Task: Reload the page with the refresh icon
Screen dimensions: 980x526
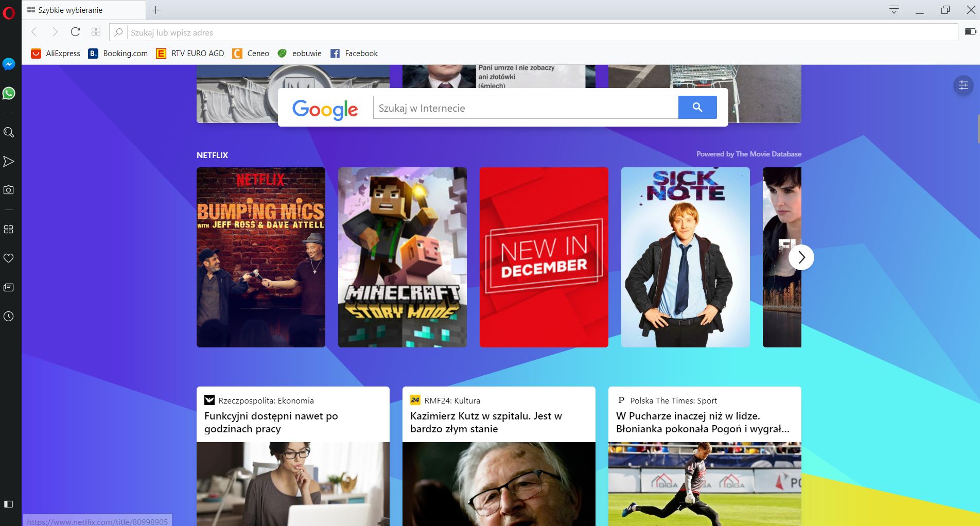Action: 75,32
